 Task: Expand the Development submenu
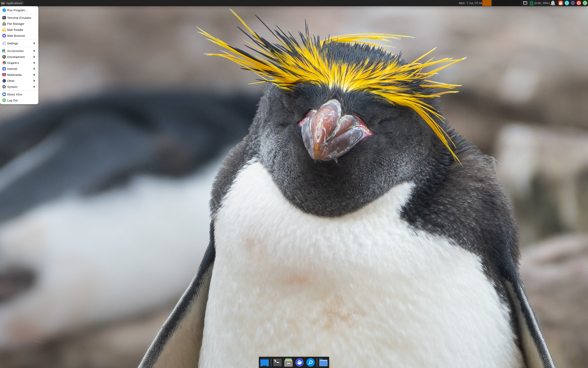19,57
